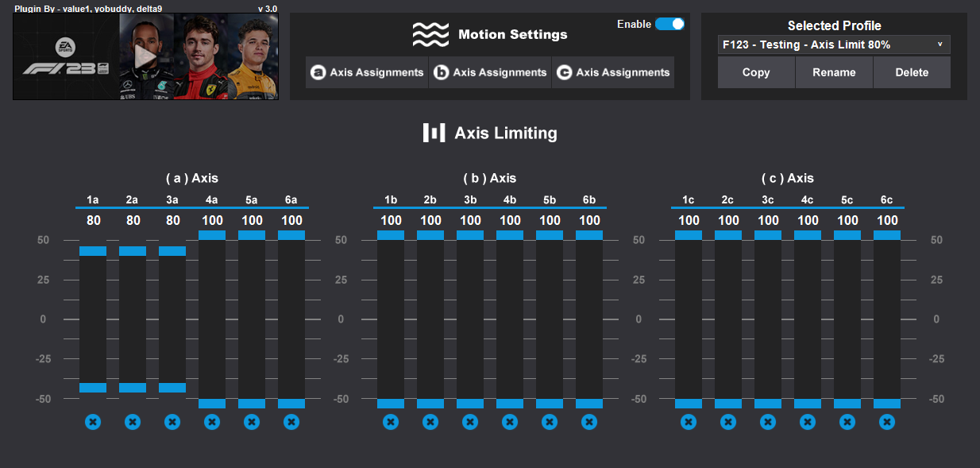This screenshot has height=468, width=980.
Task: Reset axis 3c with its X icon
Action: 768,422
